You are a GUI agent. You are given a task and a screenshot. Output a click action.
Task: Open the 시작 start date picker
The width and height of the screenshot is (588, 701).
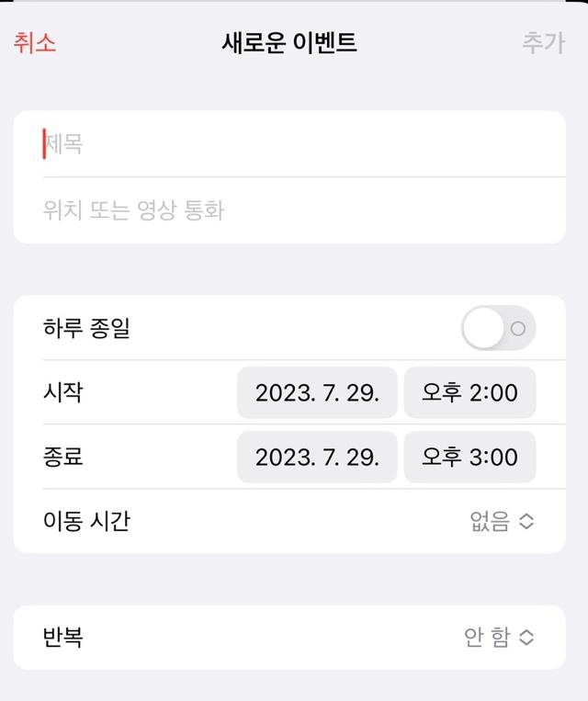pyautogui.click(x=317, y=393)
